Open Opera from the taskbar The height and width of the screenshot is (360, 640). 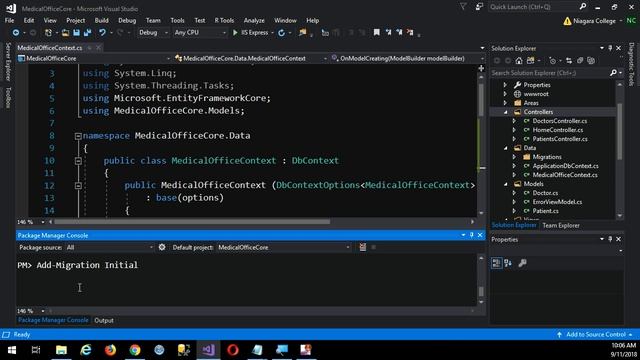click(x=233, y=350)
